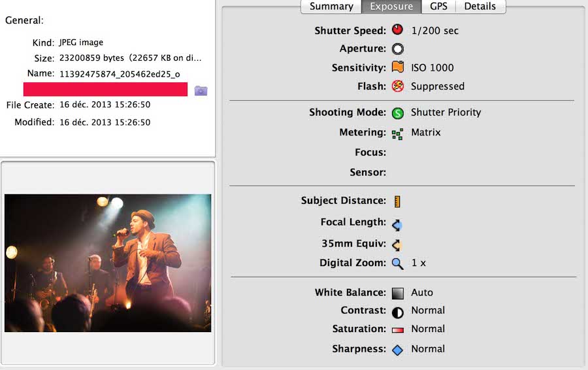Screen dimensions: 588x370
Task: Click the red Shutter Speed clock icon
Action: (398, 29)
